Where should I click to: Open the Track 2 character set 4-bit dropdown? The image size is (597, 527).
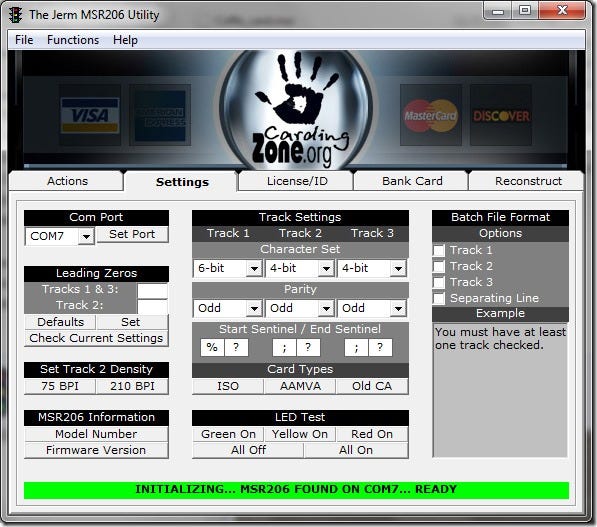click(326, 269)
